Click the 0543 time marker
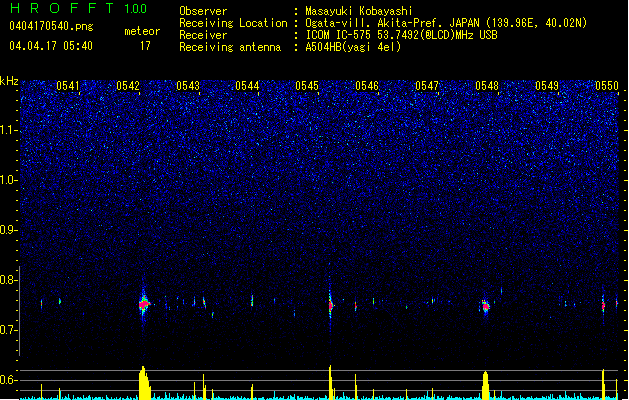The width and height of the screenshot is (629, 400). click(x=188, y=86)
